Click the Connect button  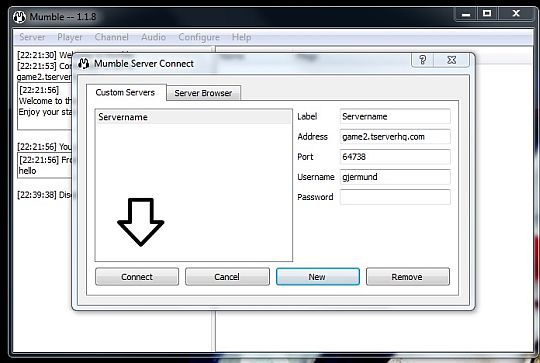pyautogui.click(x=137, y=277)
